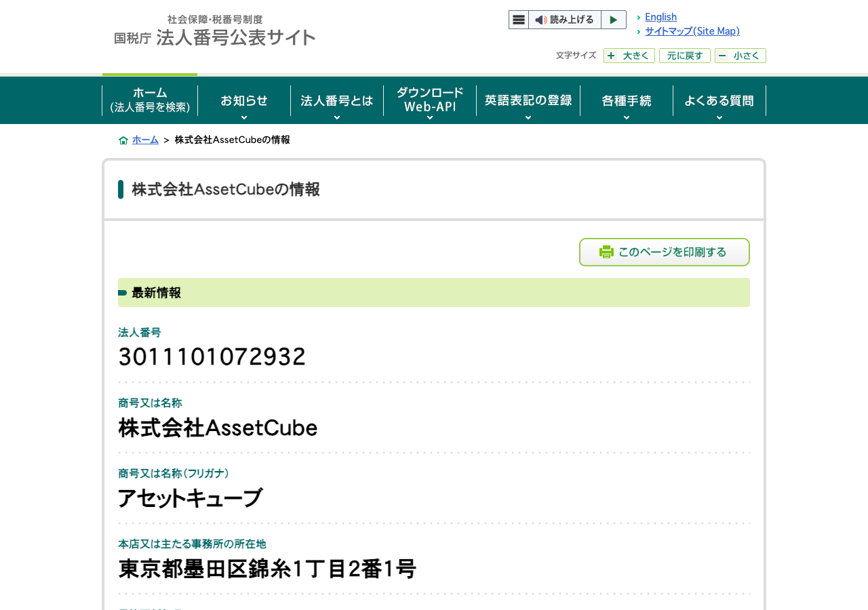
Task: Expand the お知らせ menu
Action: [244, 100]
